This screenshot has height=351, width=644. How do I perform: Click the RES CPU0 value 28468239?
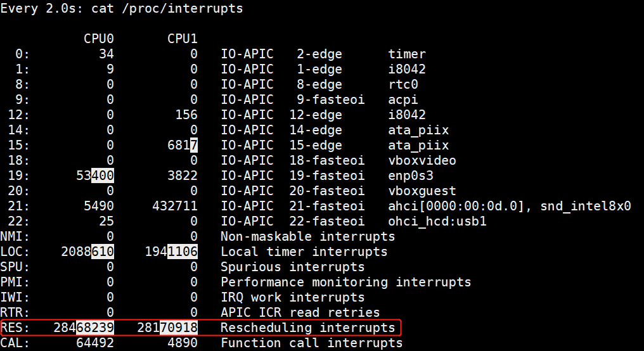point(84,328)
